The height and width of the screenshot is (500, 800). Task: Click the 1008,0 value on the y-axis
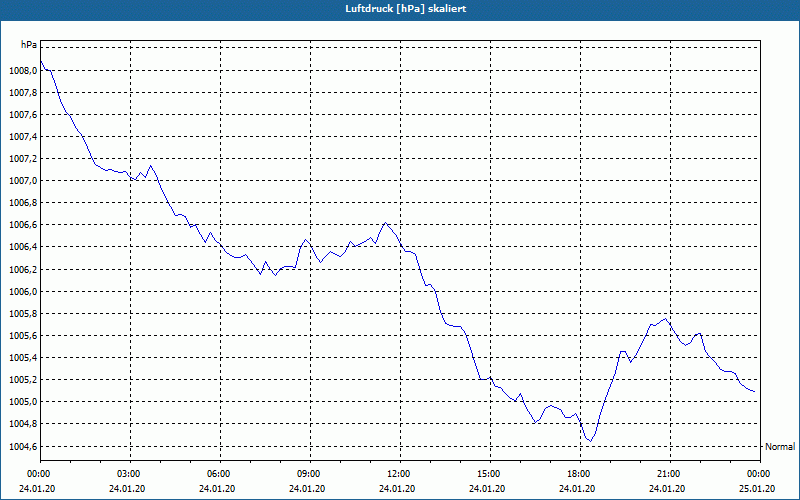23,71
